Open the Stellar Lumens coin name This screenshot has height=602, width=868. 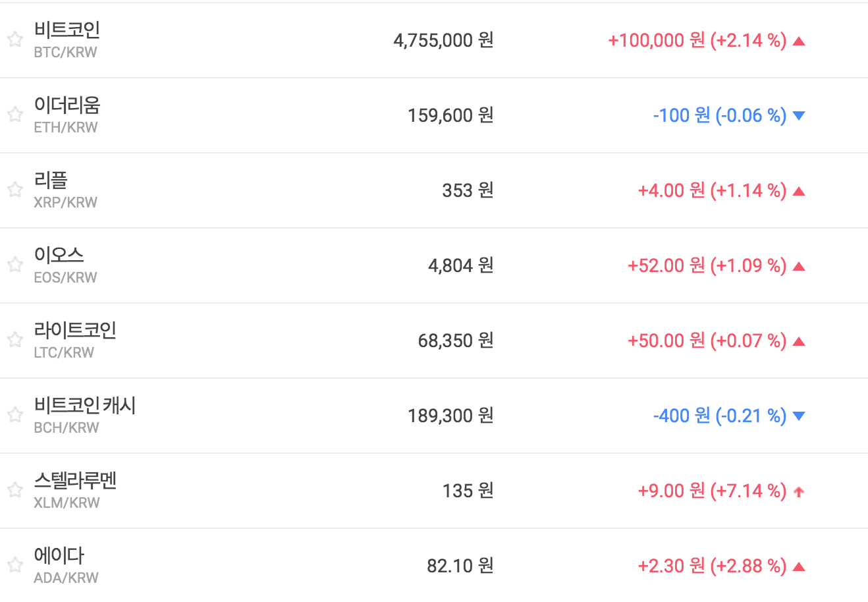pos(75,480)
